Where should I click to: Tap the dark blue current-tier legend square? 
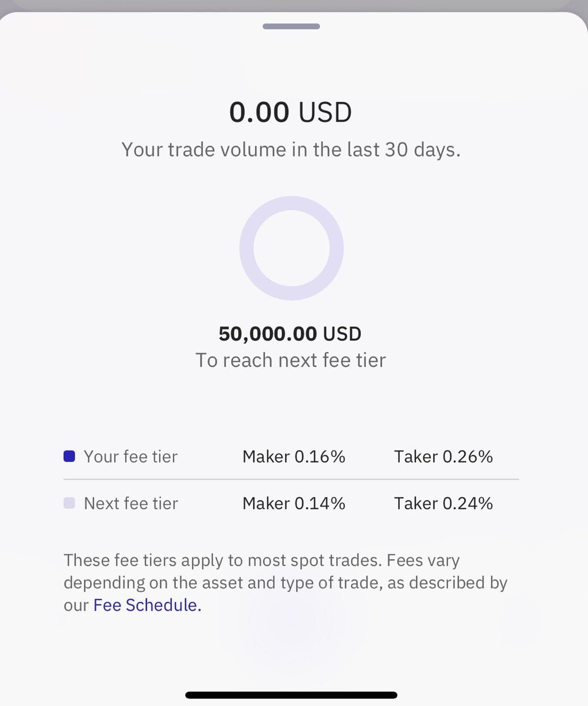pos(69,456)
